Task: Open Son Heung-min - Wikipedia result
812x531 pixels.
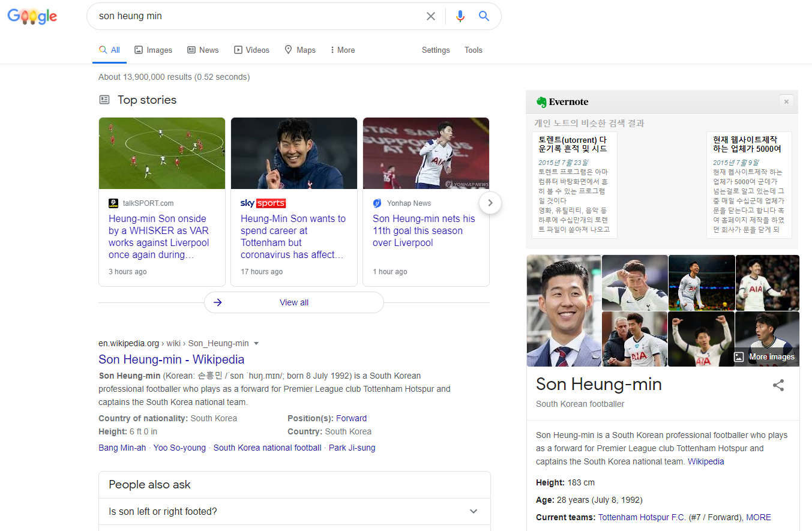Action: coord(172,359)
